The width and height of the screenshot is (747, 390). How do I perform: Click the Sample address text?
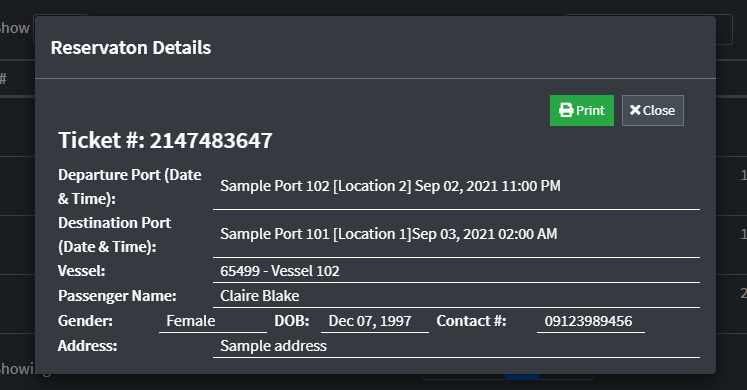(x=273, y=346)
